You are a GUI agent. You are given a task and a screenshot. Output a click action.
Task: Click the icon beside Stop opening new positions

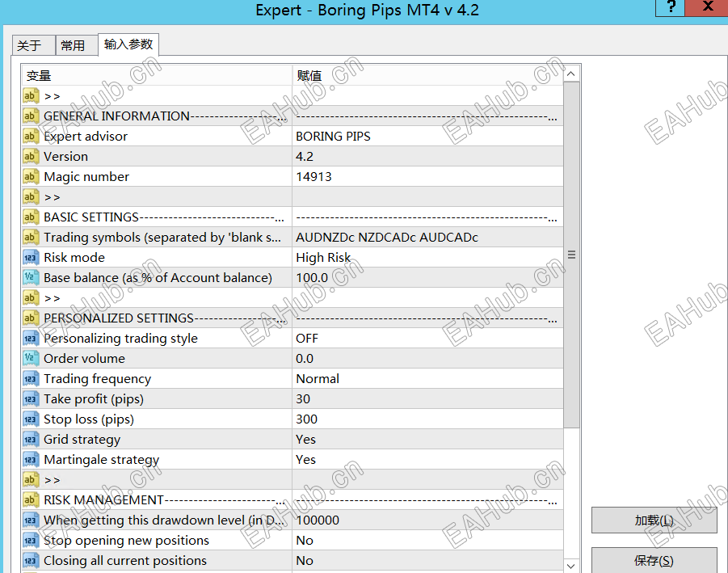pos(31,540)
